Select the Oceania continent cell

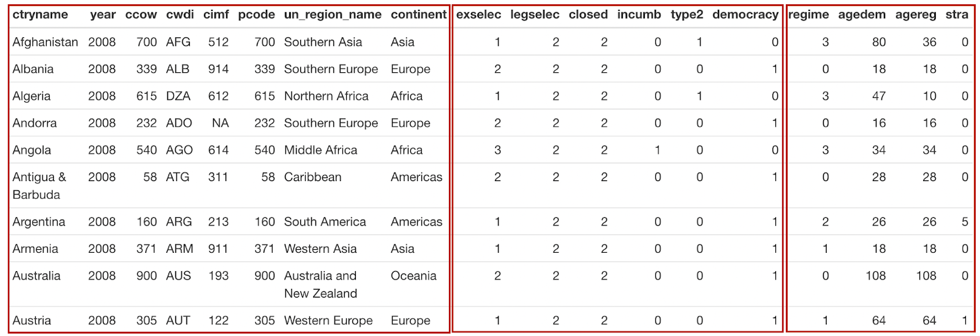(x=413, y=275)
